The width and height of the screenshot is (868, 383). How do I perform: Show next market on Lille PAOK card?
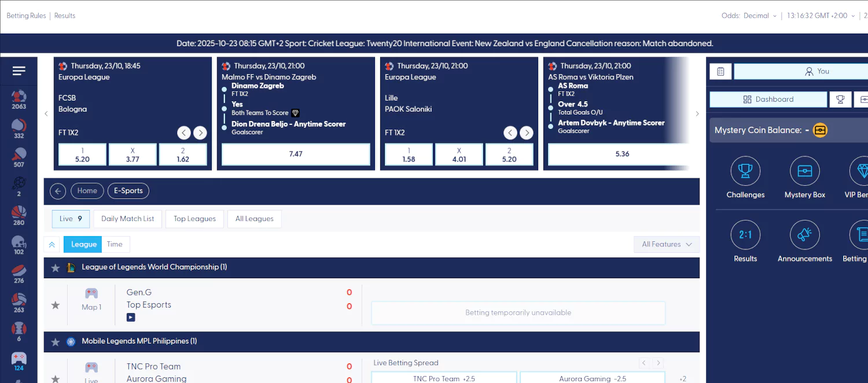[x=527, y=133]
